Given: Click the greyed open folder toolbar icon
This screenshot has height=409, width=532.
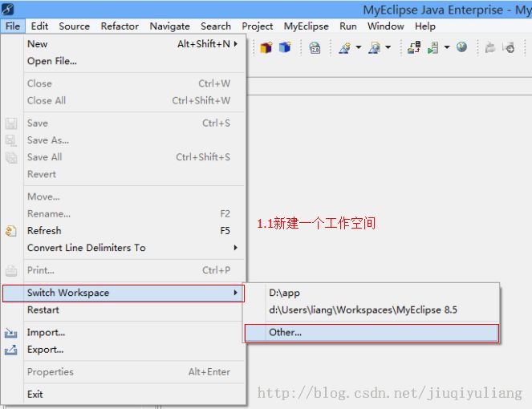Looking at the screenshot, I should pos(490,47).
